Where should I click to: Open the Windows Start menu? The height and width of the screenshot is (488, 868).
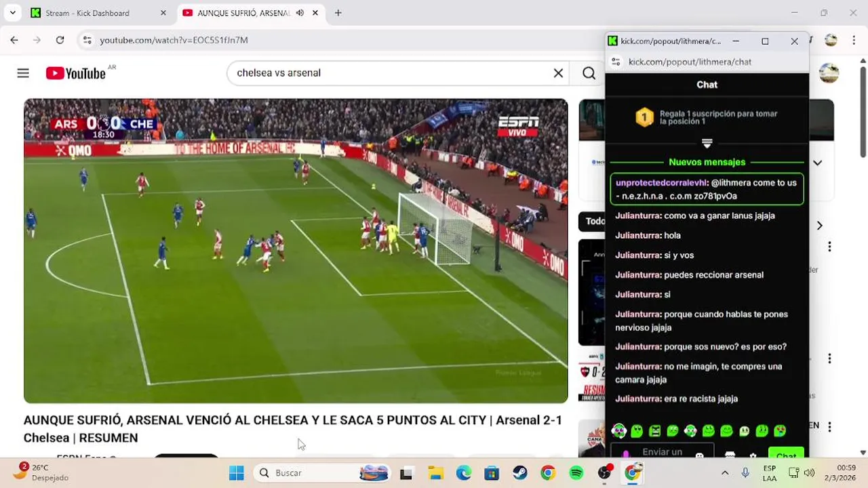236,472
